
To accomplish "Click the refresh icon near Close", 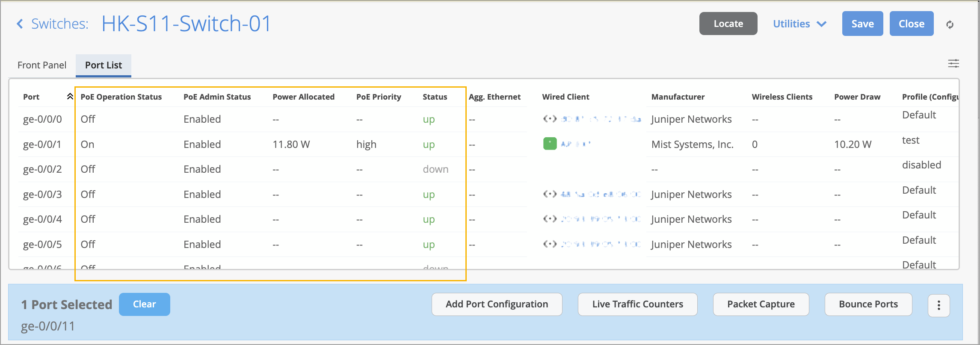I will pyautogui.click(x=950, y=25).
